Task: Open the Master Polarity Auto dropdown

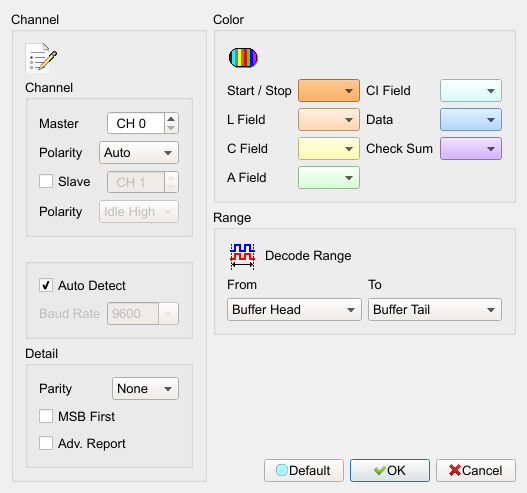Action: point(139,153)
